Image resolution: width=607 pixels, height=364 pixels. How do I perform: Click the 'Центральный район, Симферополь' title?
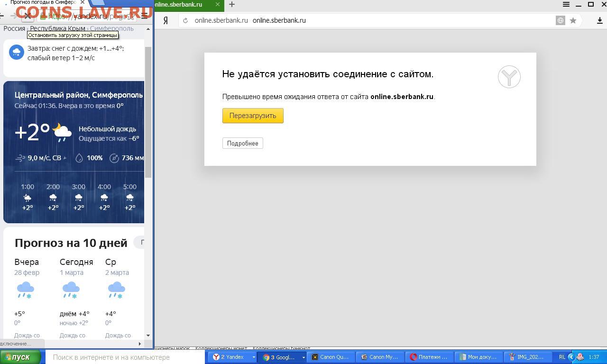pos(79,95)
